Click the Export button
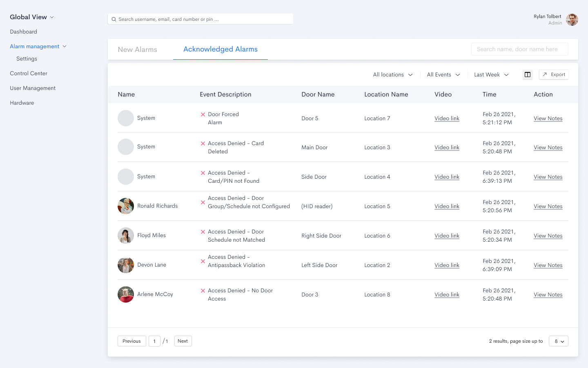The height and width of the screenshot is (368, 588). click(x=554, y=74)
